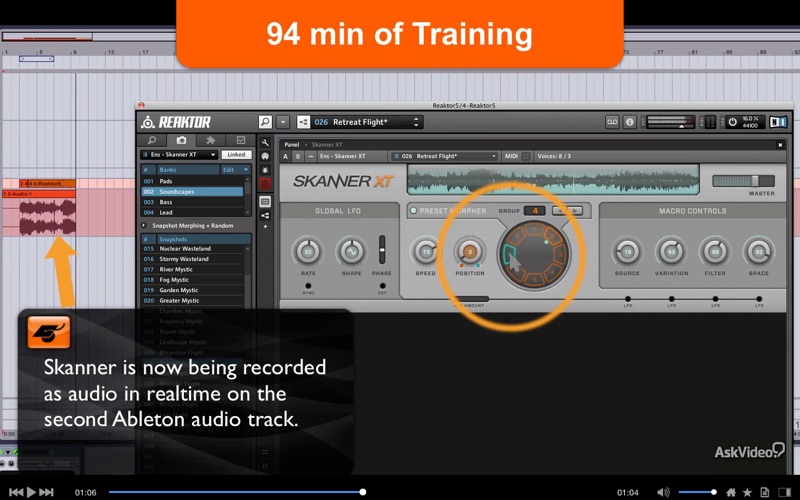This screenshot has width=800, height=500.
Task: Enable the Preset Morpher toggle
Action: pos(413,210)
